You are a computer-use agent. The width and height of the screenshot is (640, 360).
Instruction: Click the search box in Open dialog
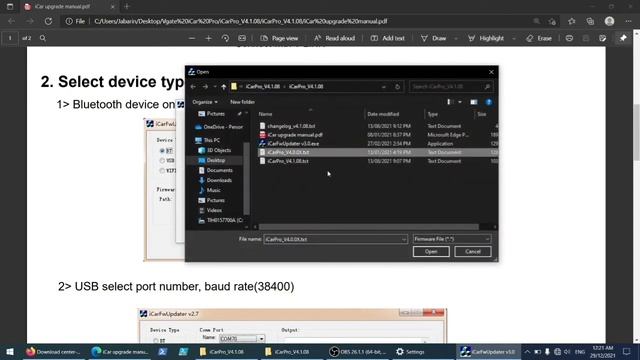pos(451,87)
